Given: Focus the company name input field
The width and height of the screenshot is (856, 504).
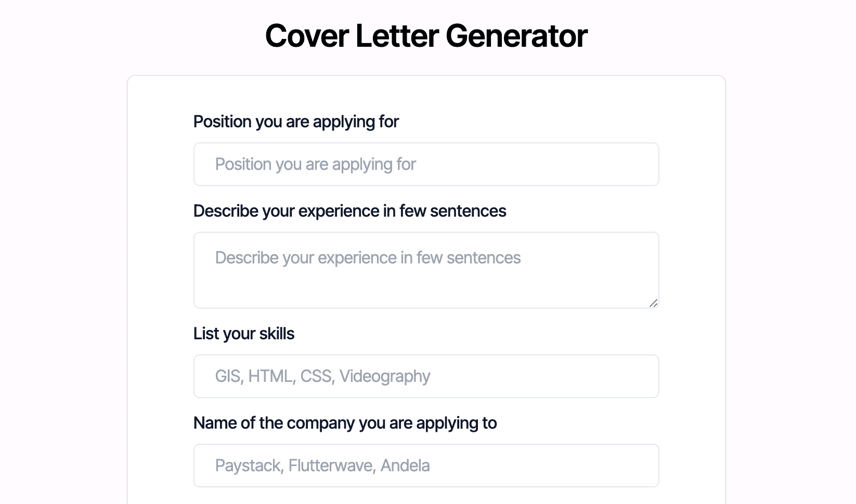Looking at the screenshot, I should [x=426, y=466].
